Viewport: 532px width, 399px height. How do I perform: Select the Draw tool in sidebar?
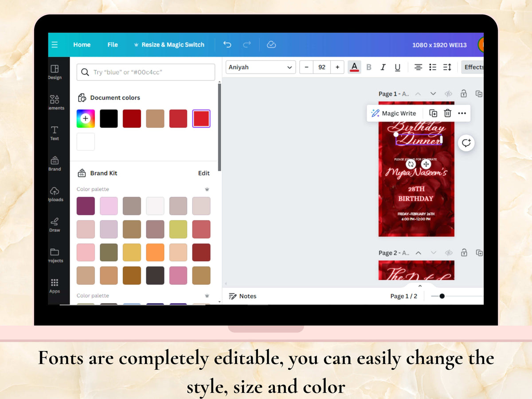[55, 225]
